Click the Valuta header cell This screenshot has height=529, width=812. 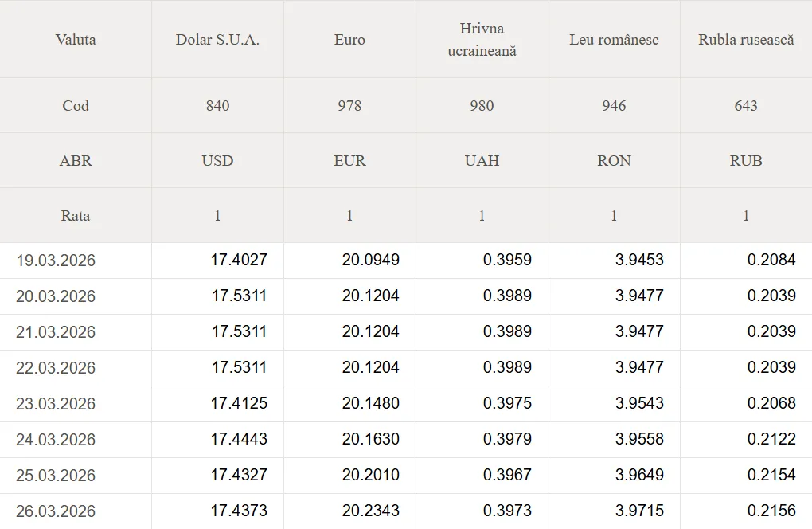(x=76, y=40)
